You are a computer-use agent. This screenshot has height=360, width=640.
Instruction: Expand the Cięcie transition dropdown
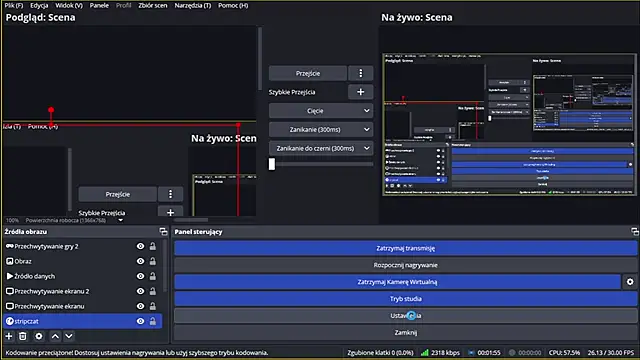[321, 111]
